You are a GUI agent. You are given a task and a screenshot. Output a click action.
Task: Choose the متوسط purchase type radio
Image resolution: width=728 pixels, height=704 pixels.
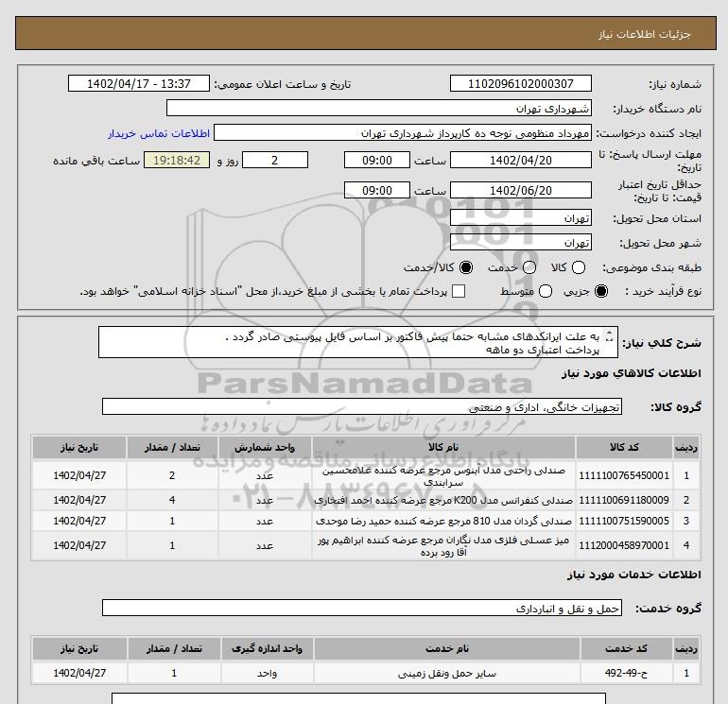(x=546, y=291)
